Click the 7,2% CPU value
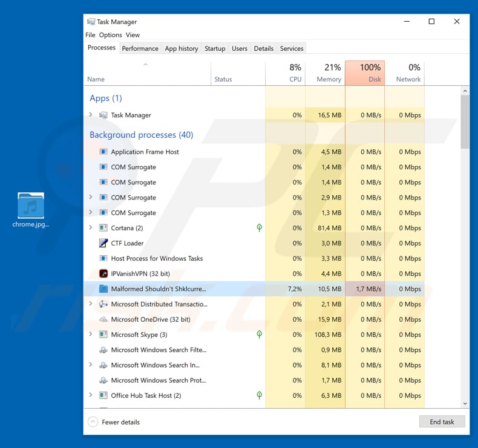Screen dimensions: 478x448 click(295, 289)
